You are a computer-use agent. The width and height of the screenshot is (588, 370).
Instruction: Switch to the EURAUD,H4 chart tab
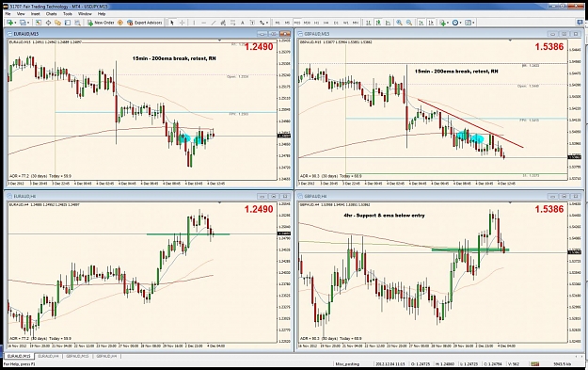[48, 356]
